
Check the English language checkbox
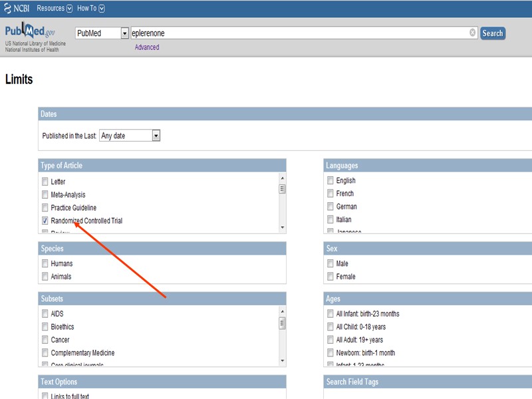tap(330, 180)
